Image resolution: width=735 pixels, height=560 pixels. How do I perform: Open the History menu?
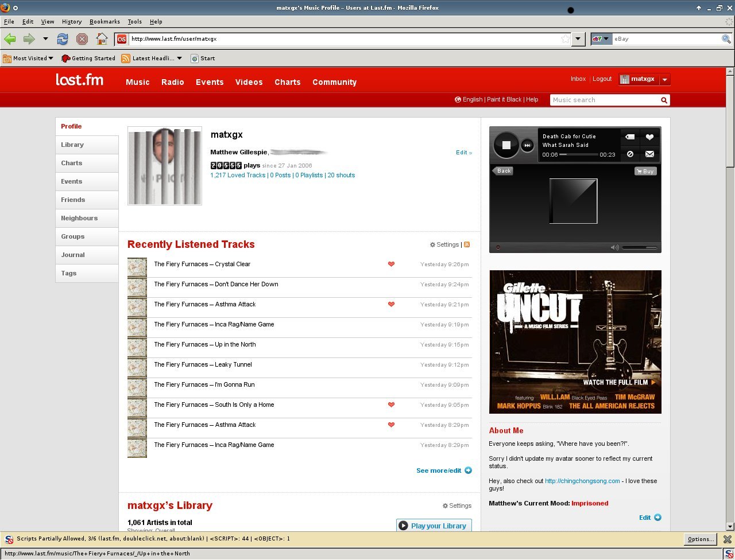click(72, 21)
